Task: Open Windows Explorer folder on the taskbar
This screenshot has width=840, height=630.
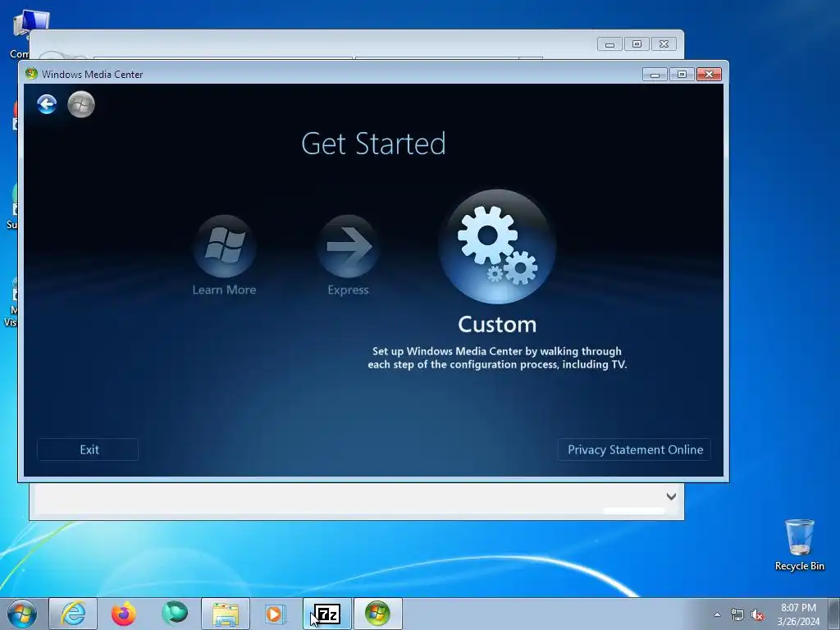Action: click(x=226, y=614)
